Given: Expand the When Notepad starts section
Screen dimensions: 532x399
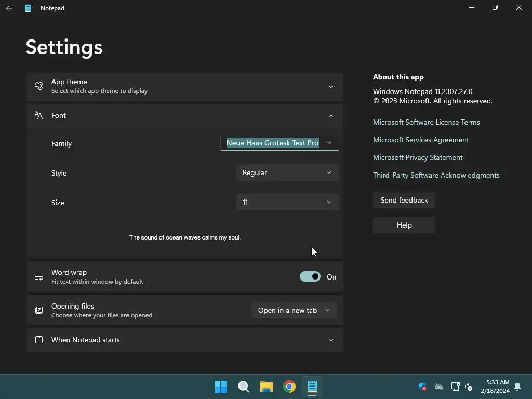Looking at the screenshot, I should tap(331, 340).
